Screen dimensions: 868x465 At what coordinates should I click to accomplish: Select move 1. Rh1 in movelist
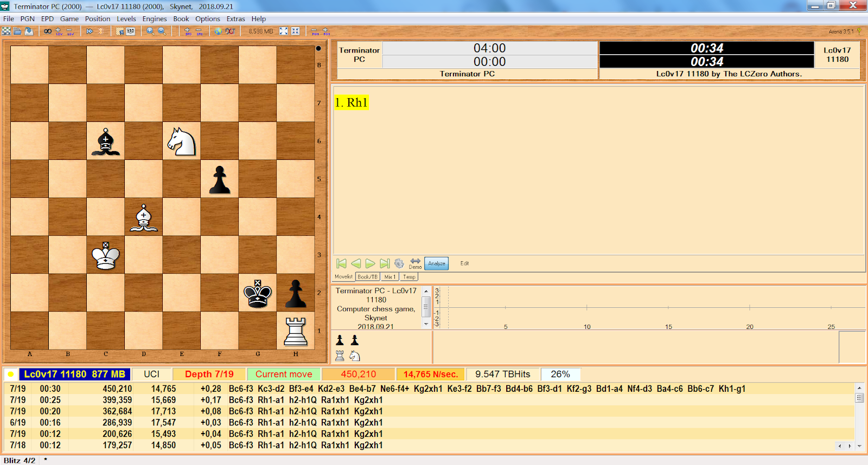coord(352,102)
